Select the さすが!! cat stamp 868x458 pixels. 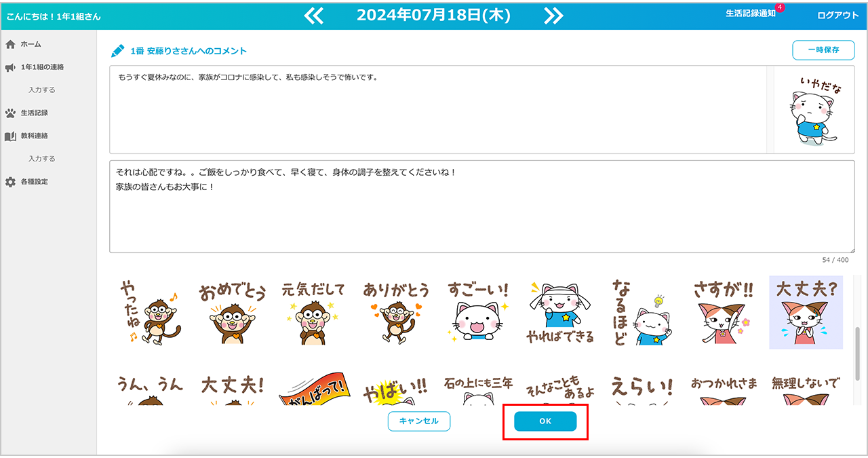click(723, 313)
